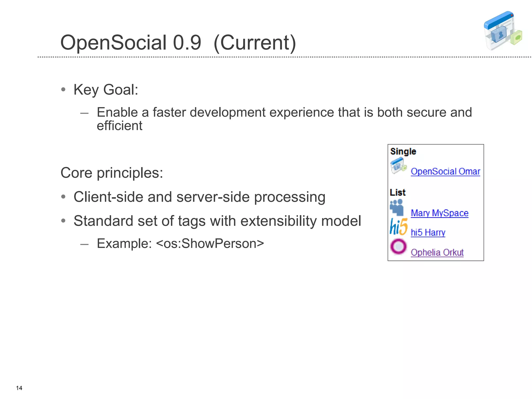Click the hi5 logo icon
The width and height of the screenshot is (532, 399).
click(x=399, y=227)
